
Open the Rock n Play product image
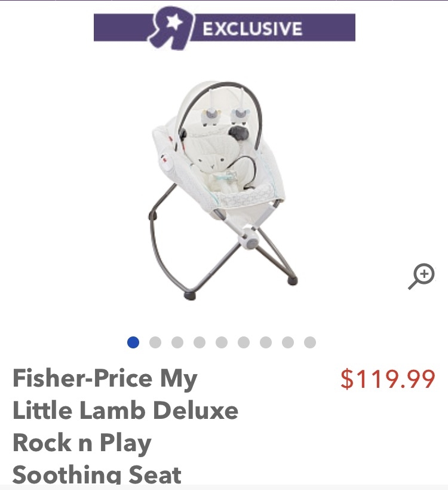pos(222,190)
